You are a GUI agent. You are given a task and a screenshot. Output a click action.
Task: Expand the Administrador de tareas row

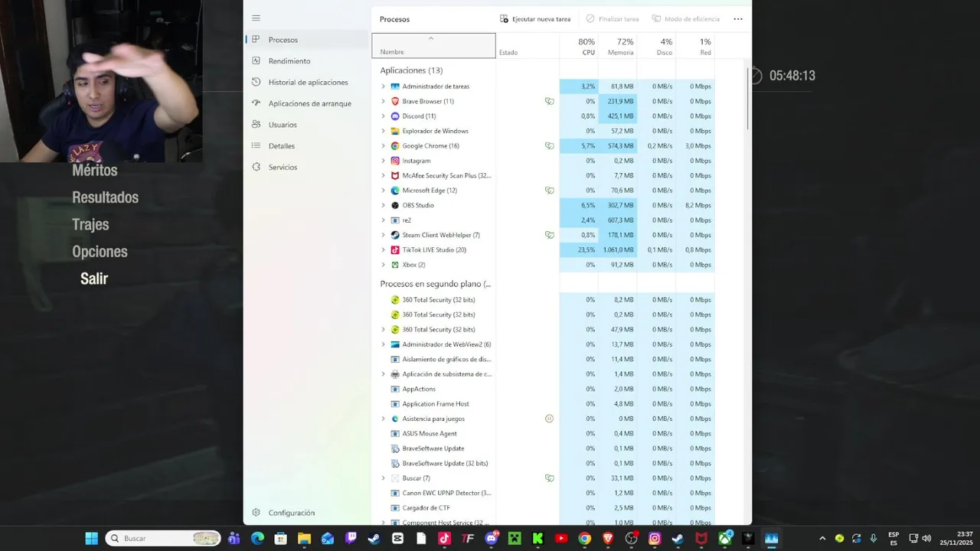point(383,86)
